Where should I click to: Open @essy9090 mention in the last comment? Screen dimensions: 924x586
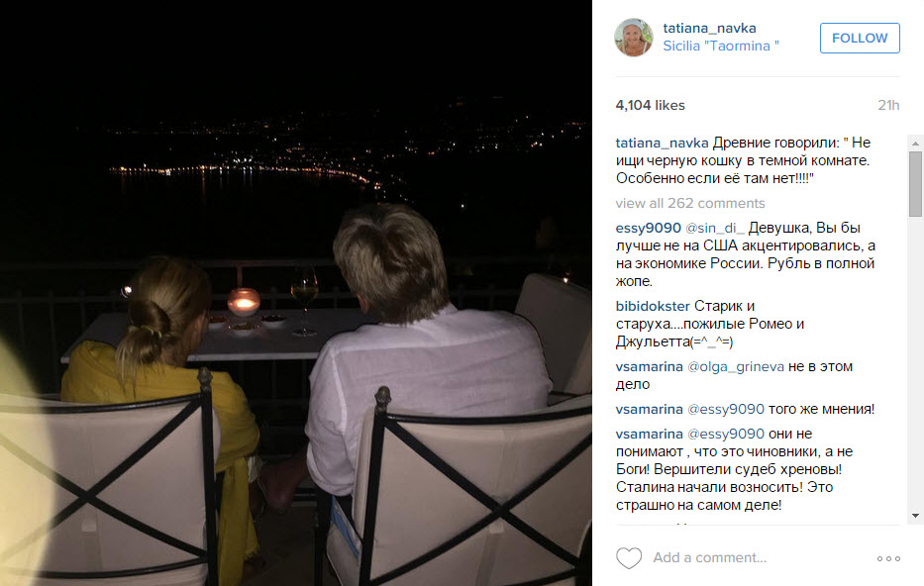coord(725,434)
